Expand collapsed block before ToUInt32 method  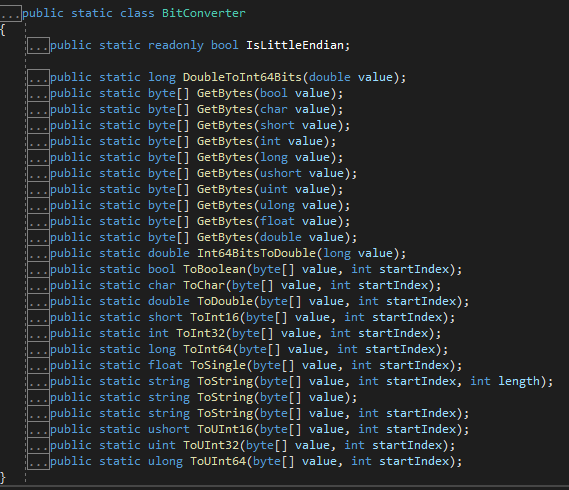click(38, 445)
